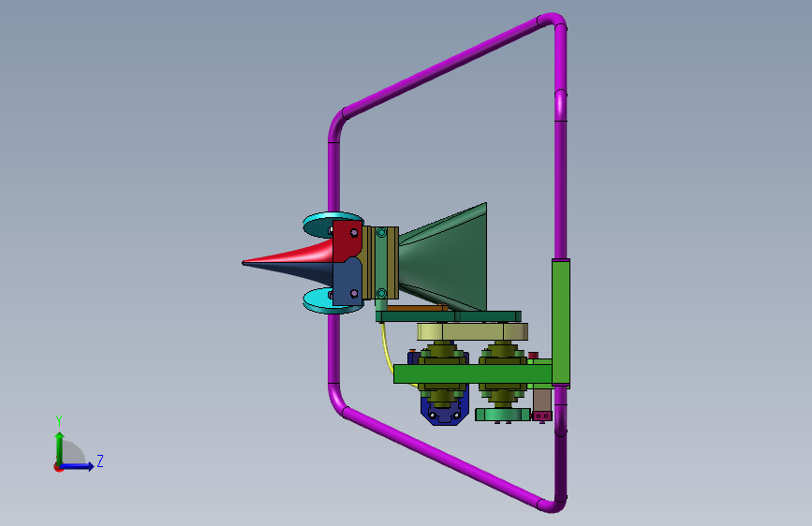Image resolution: width=812 pixels, height=526 pixels.
Task: Select the orange strip beneath the horn
Action: tap(417, 308)
